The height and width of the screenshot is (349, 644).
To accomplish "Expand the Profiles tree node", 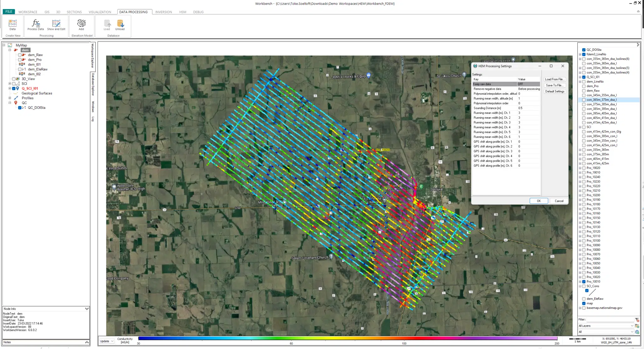I will pos(10,98).
